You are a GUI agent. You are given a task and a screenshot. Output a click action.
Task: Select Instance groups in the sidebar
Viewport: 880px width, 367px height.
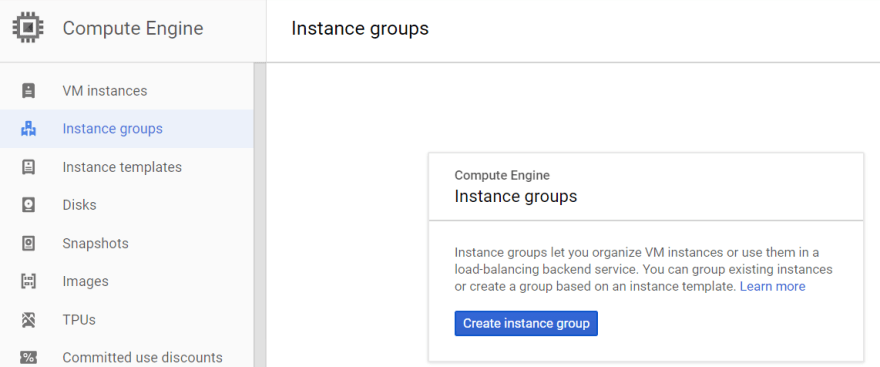[x=126, y=129]
